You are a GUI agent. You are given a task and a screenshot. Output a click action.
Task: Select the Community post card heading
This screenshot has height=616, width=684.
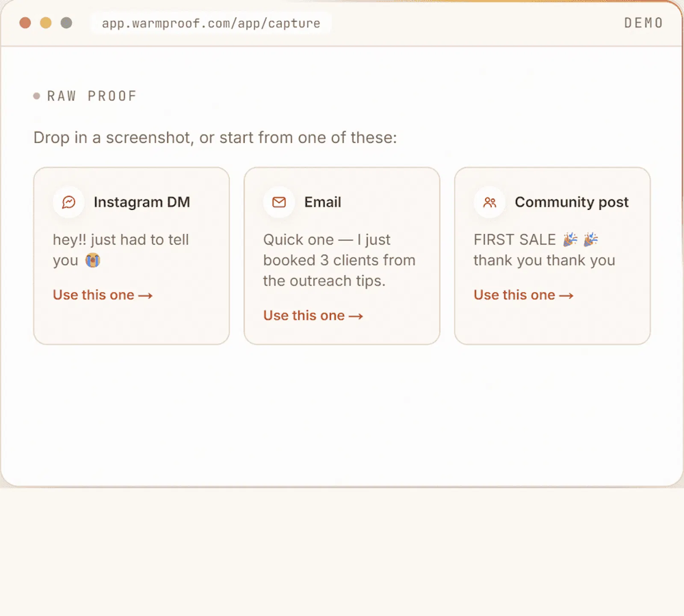tap(572, 202)
